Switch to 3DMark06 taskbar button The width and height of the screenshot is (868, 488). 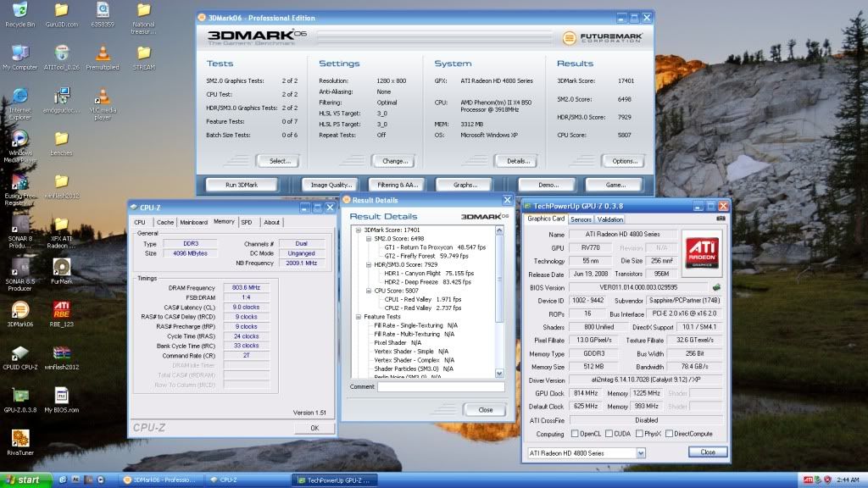pos(162,480)
